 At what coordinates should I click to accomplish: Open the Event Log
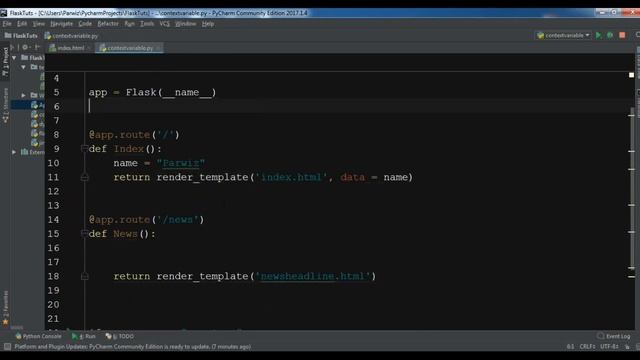coord(614,336)
